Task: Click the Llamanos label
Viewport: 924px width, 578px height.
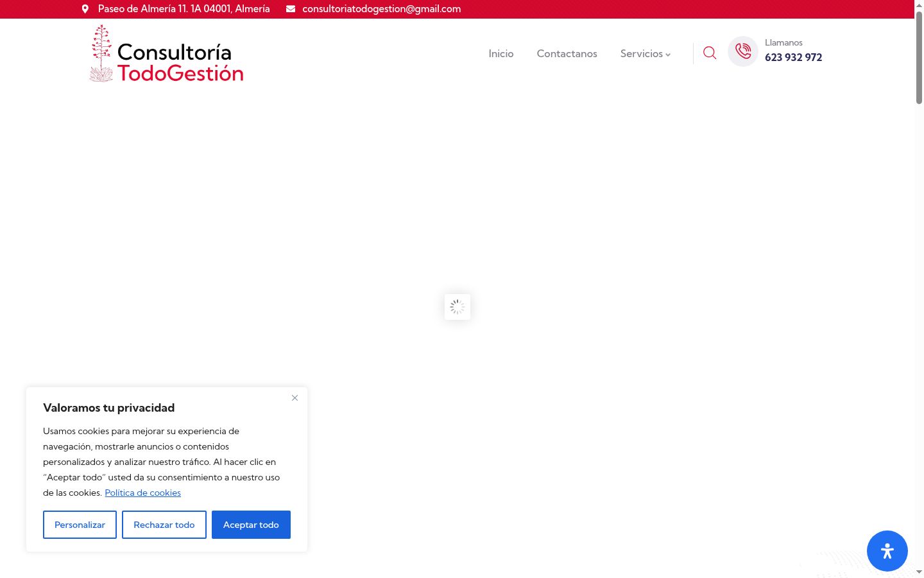Action: (x=783, y=42)
